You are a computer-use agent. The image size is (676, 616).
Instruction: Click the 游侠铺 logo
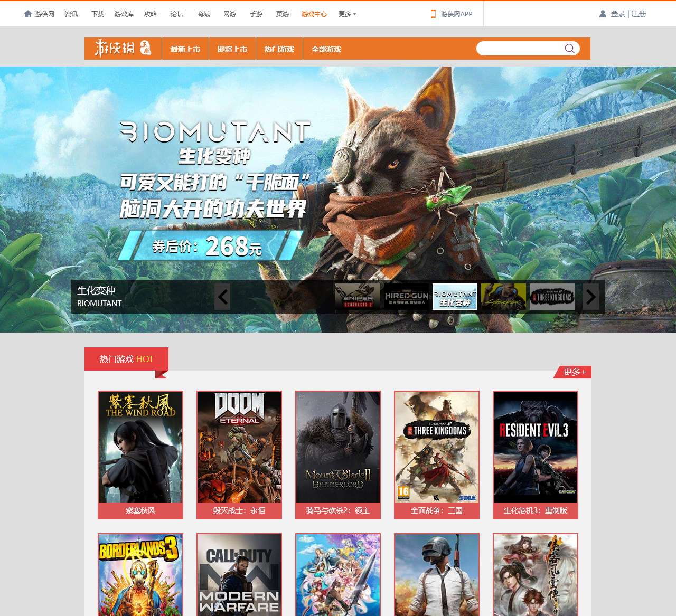[123, 49]
